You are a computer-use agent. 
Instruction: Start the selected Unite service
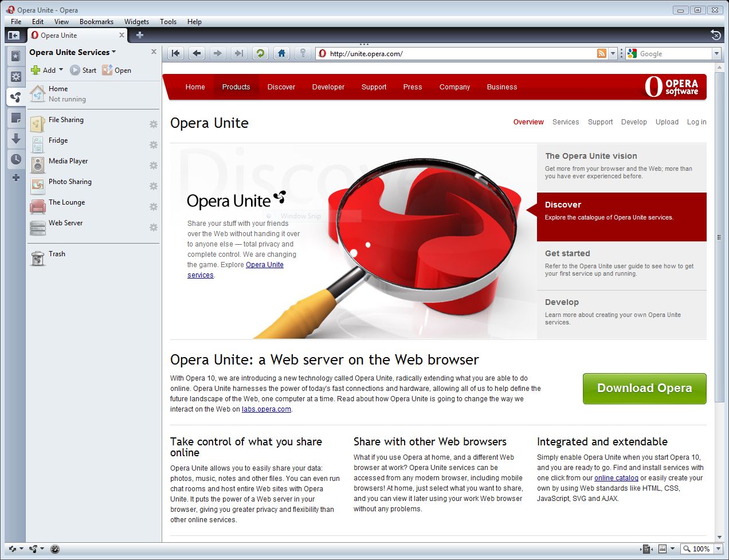pyautogui.click(x=83, y=71)
